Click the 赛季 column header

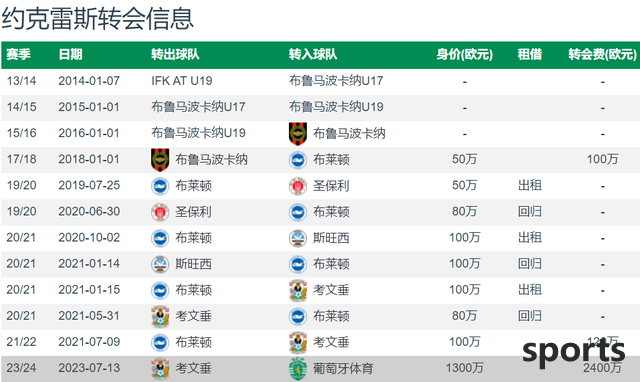[x=18, y=54]
